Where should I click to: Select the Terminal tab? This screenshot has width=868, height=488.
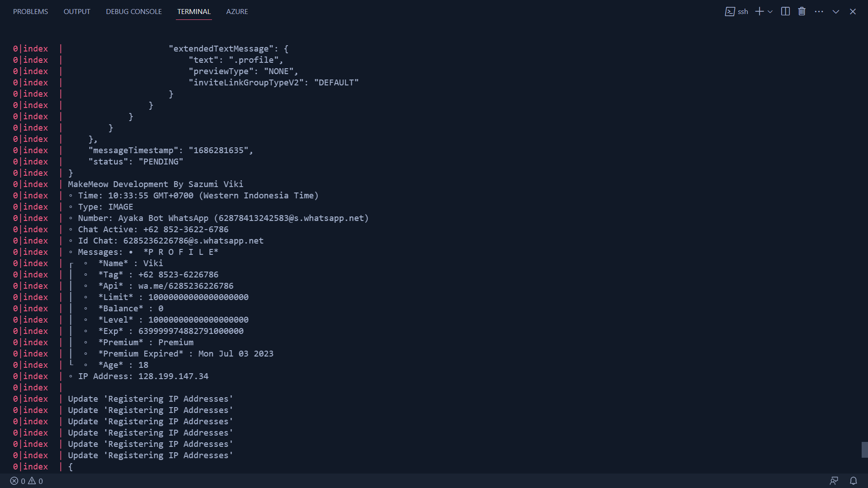click(x=194, y=12)
